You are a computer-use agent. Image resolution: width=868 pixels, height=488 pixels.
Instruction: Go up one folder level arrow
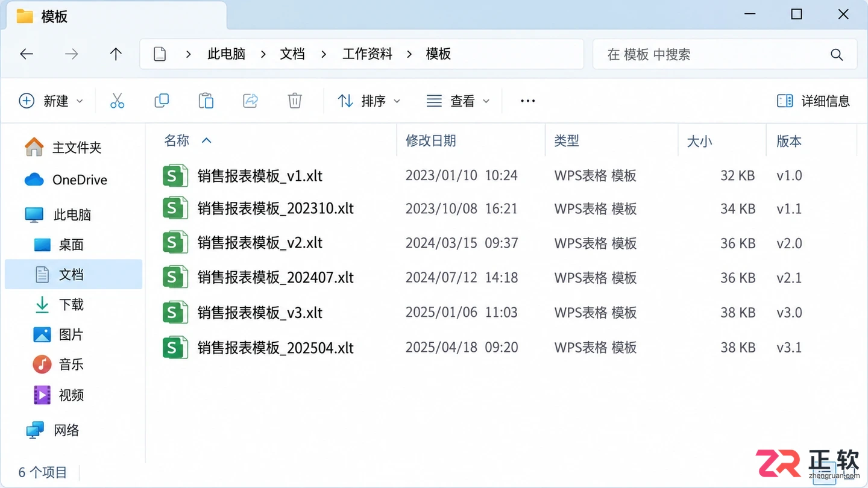[x=116, y=54]
